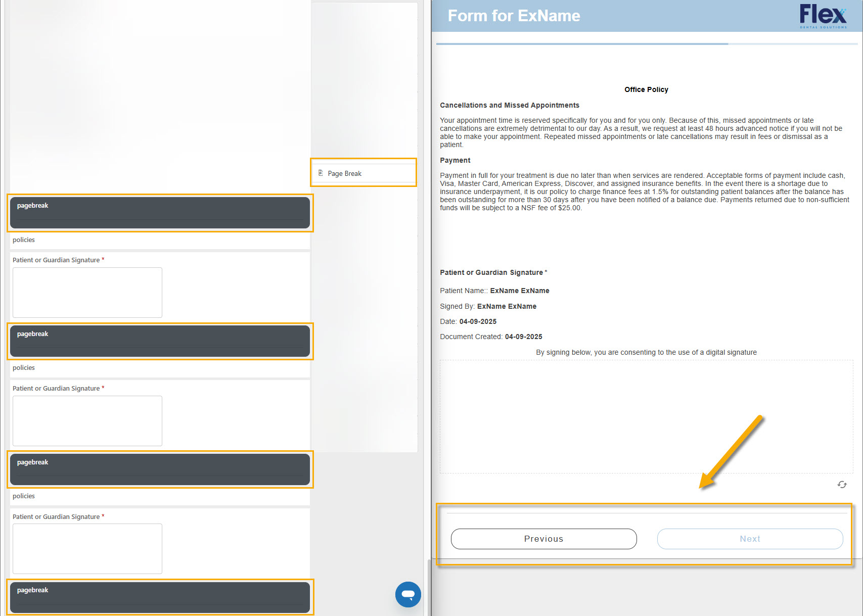Select the Page Break component in palette
This screenshot has height=616, width=863.
pos(364,173)
